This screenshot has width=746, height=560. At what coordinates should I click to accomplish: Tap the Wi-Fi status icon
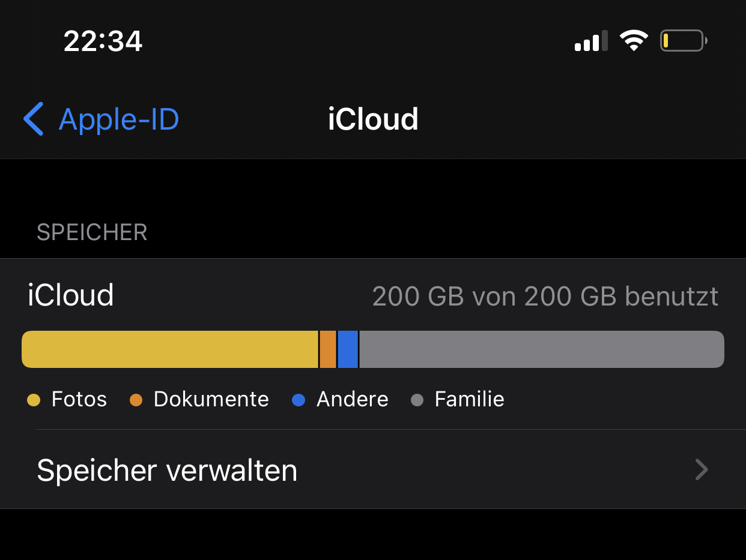(634, 41)
